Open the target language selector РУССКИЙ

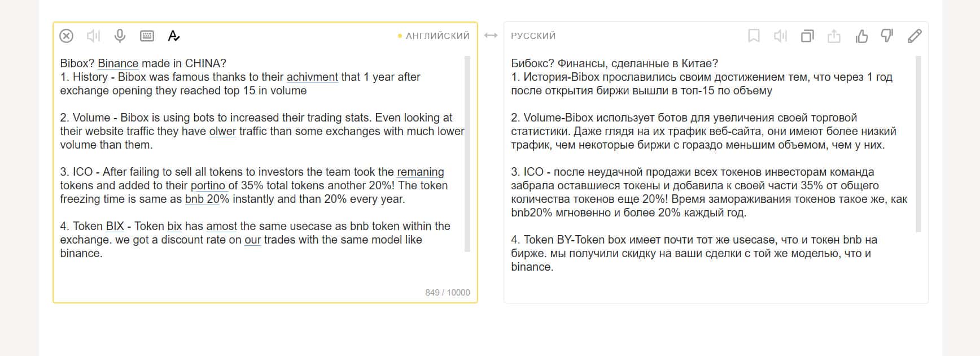click(x=533, y=36)
